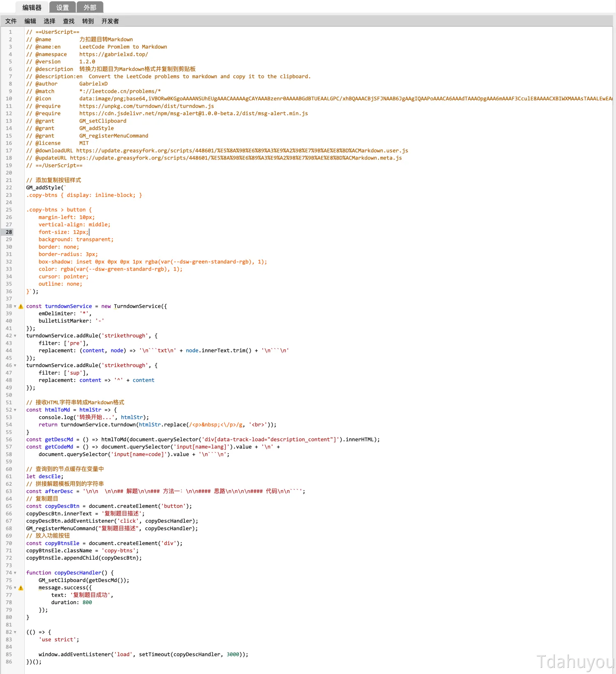Click the 'const getDescMd' declaration line
Screen dimensions: 616x674
pyautogui.click(x=203, y=439)
